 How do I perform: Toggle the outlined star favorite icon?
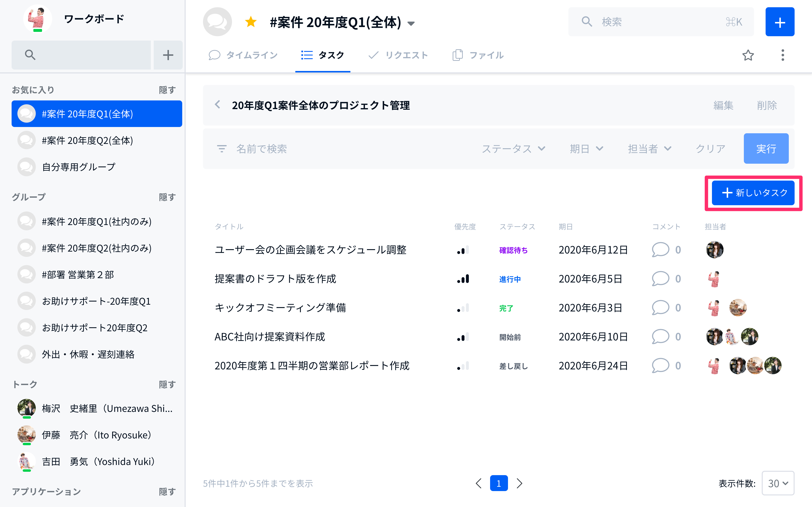(x=748, y=55)
